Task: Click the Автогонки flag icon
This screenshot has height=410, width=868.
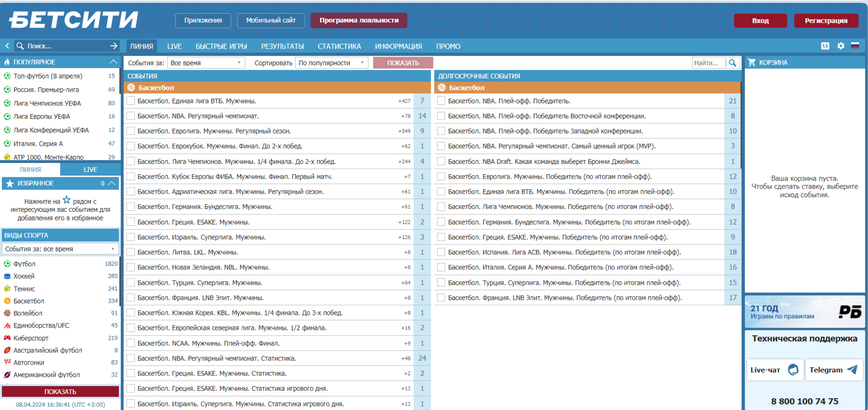Action: [7, 363]
